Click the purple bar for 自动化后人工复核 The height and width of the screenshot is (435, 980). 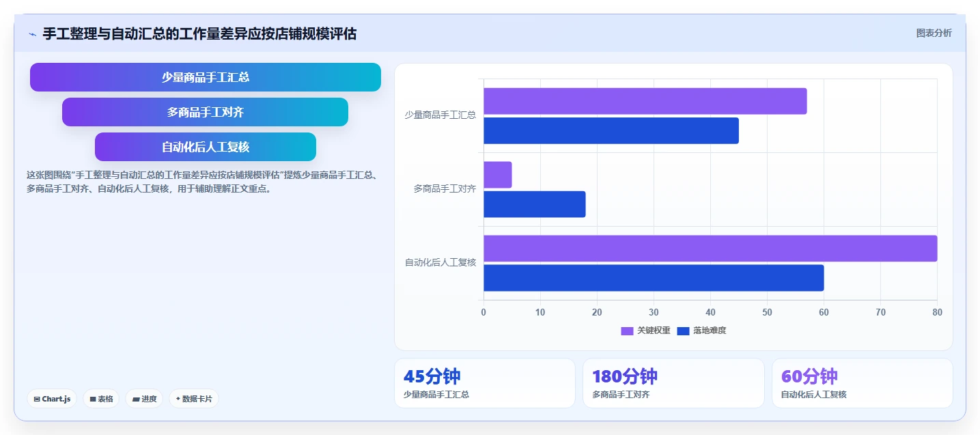tap(710, 249)
